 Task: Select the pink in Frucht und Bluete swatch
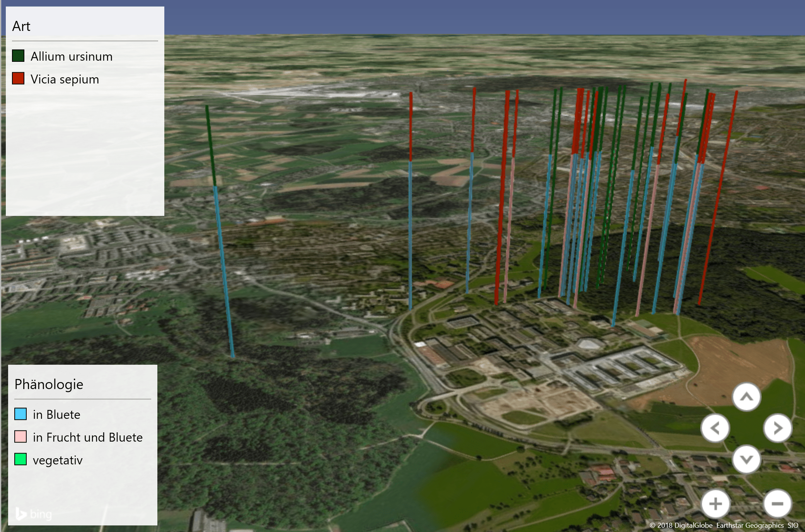coord(20,437)
